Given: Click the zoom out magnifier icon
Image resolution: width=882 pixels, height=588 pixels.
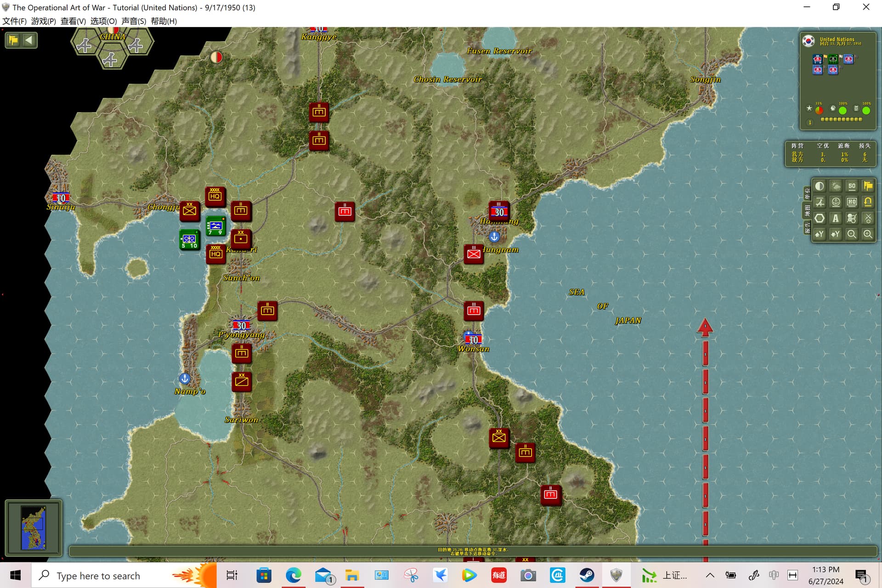Looking at the screenshot, I should click(x=852, y=234).
